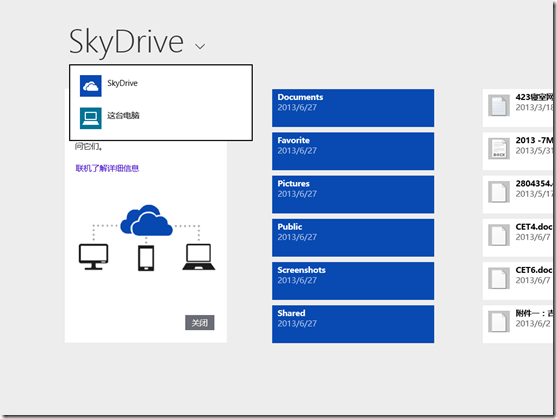
Task: Click the file icon beside 2804354 file
Action: tap(499, 192)
